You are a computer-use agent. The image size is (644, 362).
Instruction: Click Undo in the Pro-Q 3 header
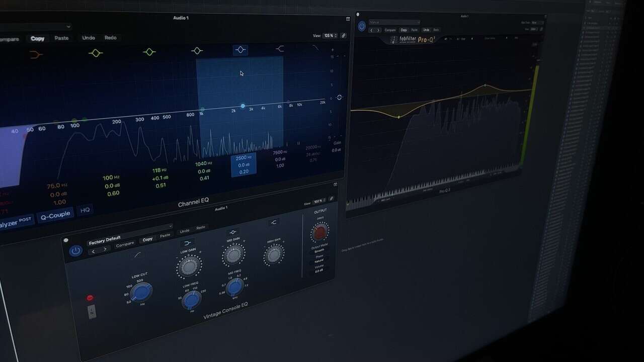(x=426, y=30)
